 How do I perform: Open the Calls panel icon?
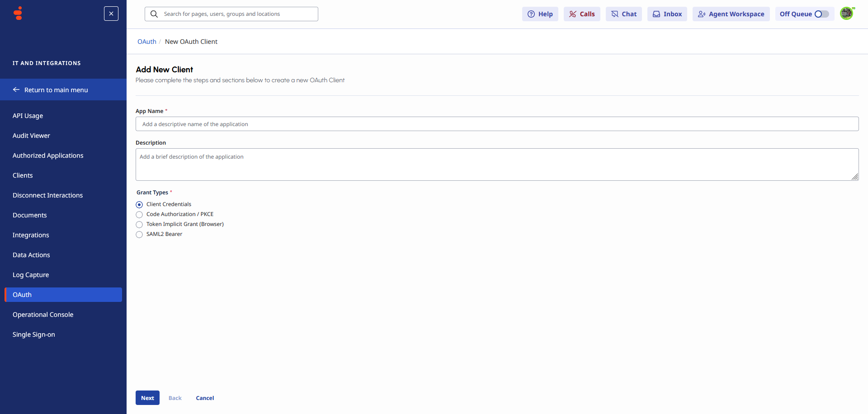tap(573, 14)
